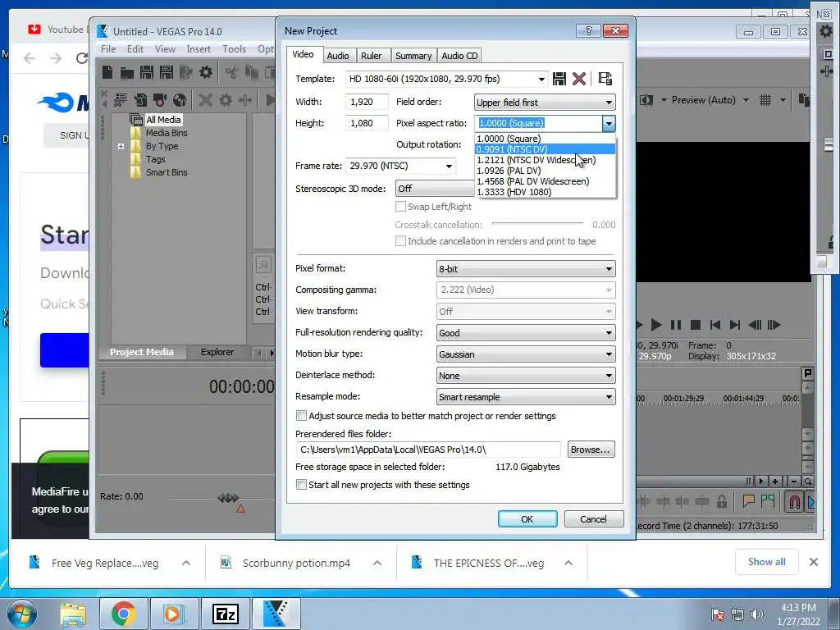Screen dimensions: 840x630
Task: Click the timeline zoom magnifier icon
Action: point(808,481)
